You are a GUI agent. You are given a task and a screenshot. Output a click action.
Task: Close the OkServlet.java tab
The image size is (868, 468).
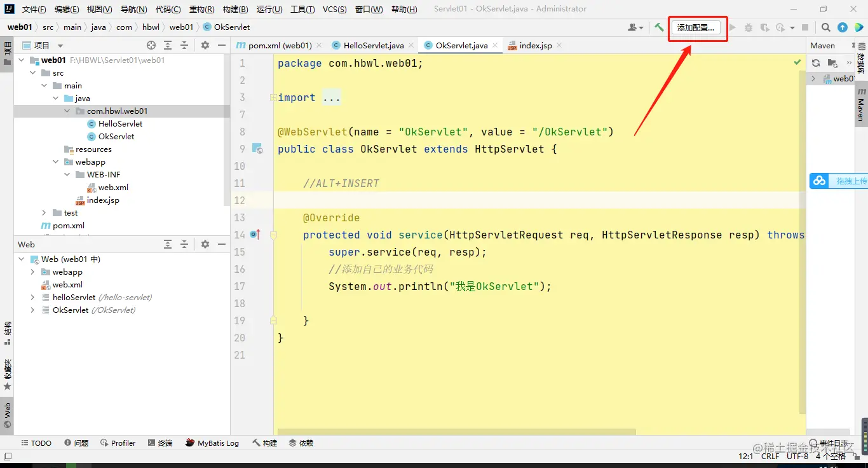pos(495,46)
